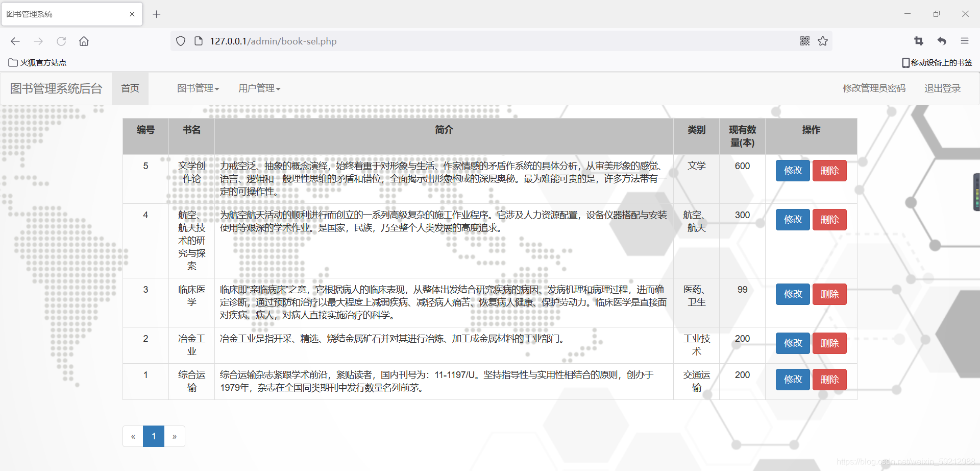Image resolution: width=980 pixels, height=471 pixels.
Task: Click book title 临床医学
Action: point(191,296)
